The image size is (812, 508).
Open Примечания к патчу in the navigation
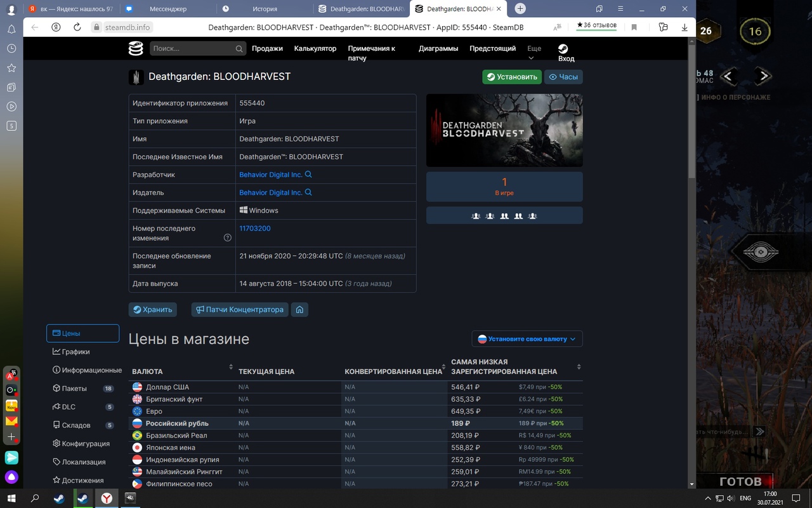372,53
